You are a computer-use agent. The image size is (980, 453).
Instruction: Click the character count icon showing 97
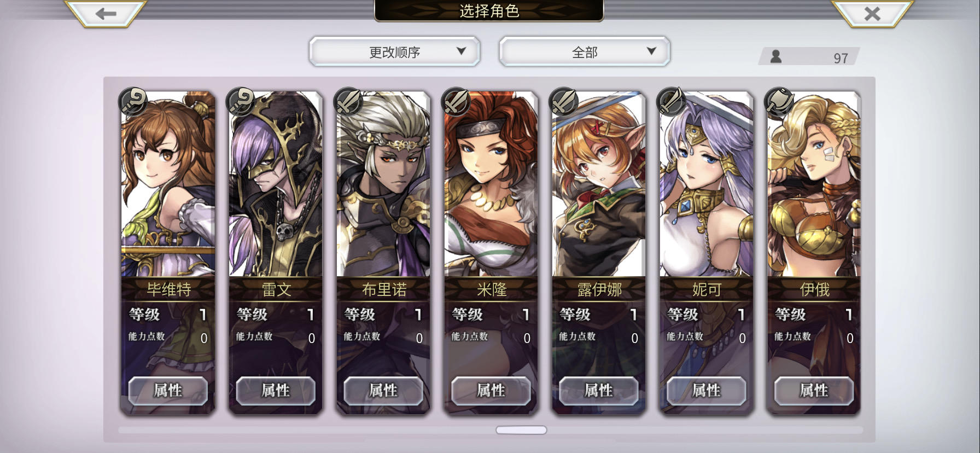[x=776, y=56]
